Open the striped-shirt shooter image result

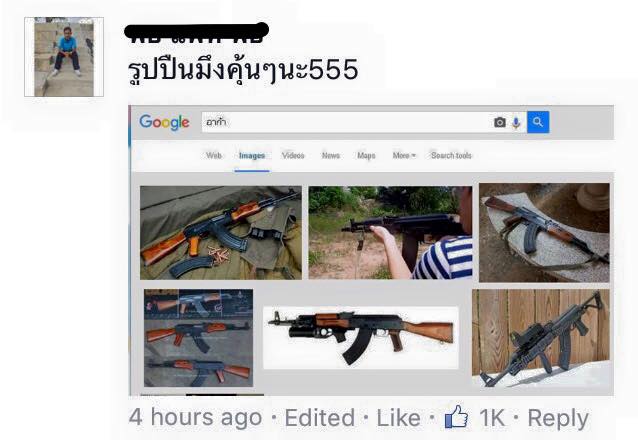(390, 233)
